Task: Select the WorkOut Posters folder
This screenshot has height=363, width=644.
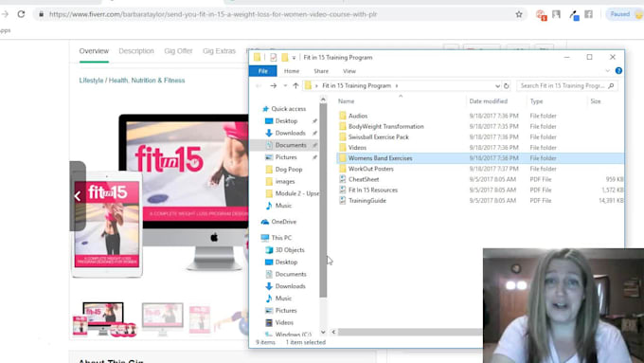Action: (371, 169)
